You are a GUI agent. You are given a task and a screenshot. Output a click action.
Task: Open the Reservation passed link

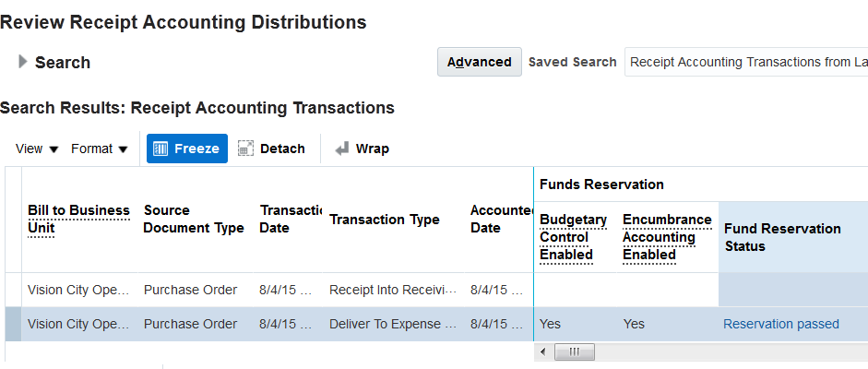tap(780, 324)
